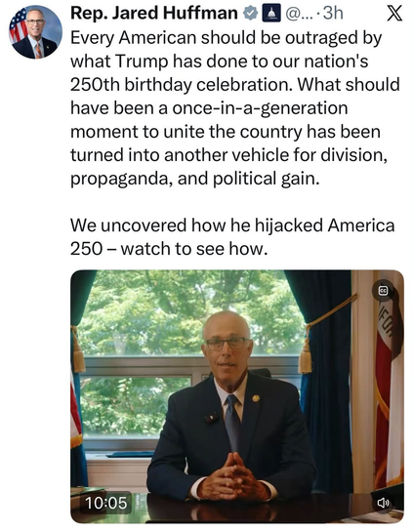This screenshot has height=532, width=413.
Task: Click the '250 – watch to see how.' line
Action: click(169, 249)
